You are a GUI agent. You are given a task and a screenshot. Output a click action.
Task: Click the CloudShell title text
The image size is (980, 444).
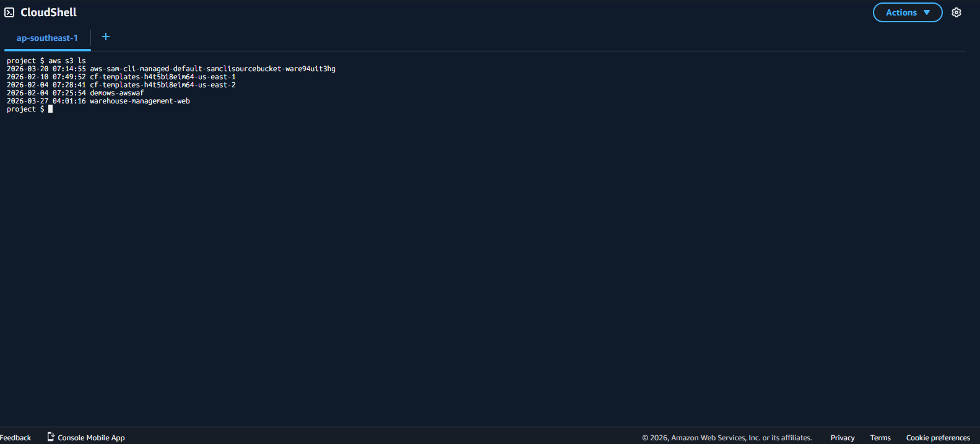click(x=48, y=12)
